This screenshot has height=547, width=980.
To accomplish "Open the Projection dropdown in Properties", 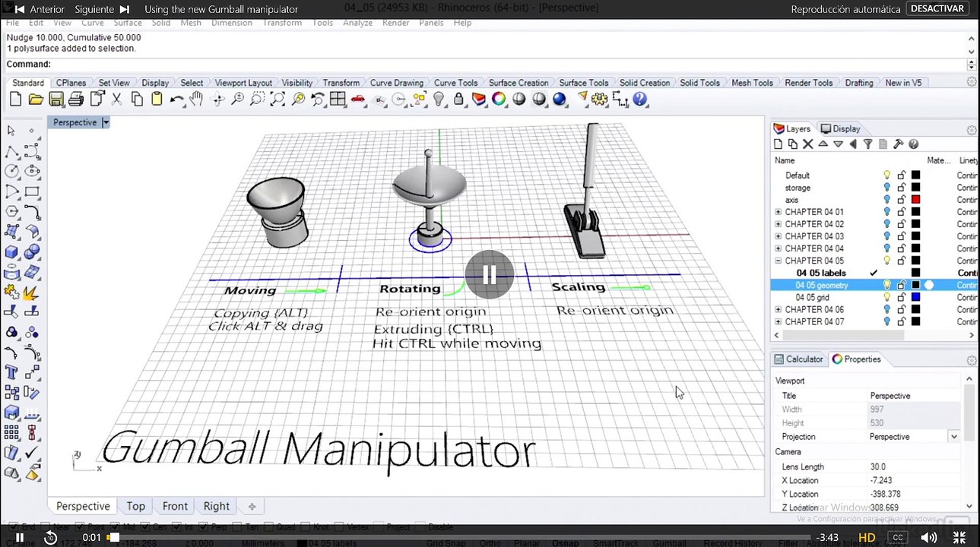I will click(x=953, y=437).
